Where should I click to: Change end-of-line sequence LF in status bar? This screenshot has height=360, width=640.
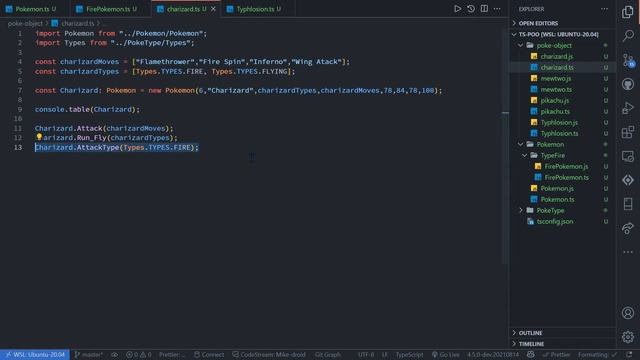(384, 355)
